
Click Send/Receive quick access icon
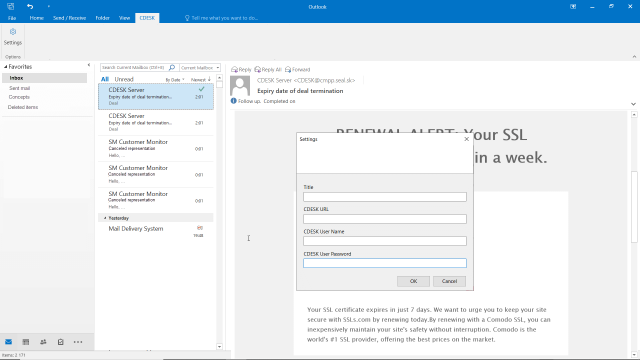(11, 7)
